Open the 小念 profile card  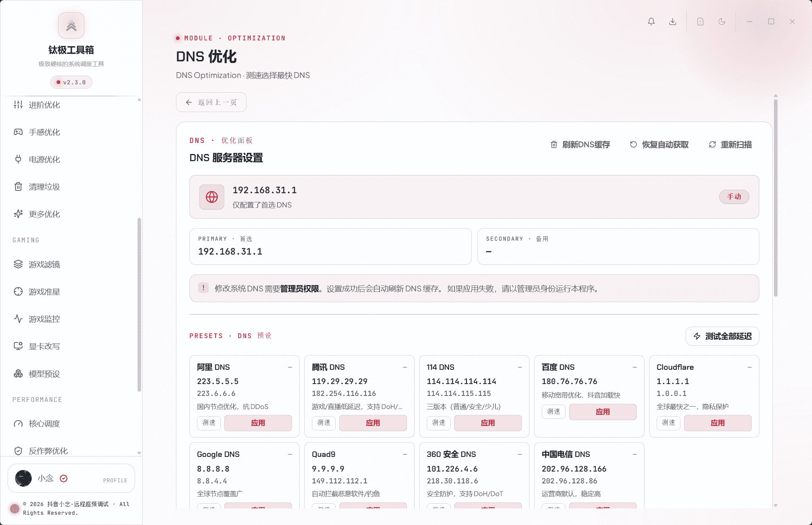(x=71, y=478)
